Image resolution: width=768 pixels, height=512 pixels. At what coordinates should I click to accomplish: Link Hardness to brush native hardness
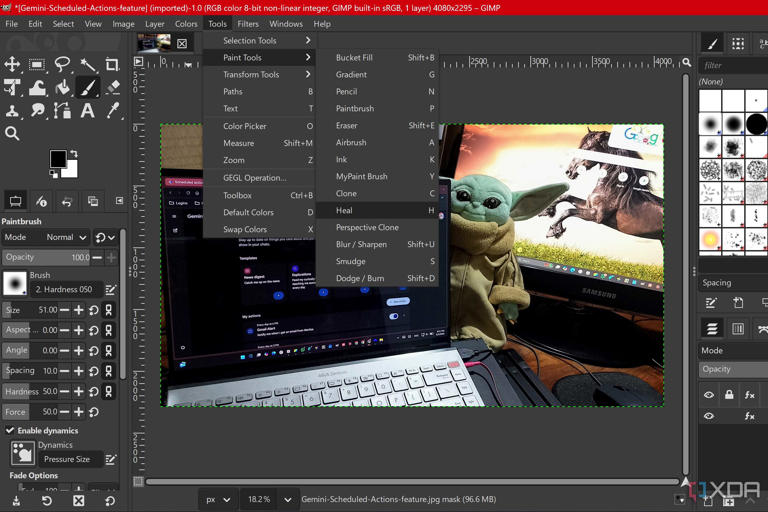tap(108, 391)
